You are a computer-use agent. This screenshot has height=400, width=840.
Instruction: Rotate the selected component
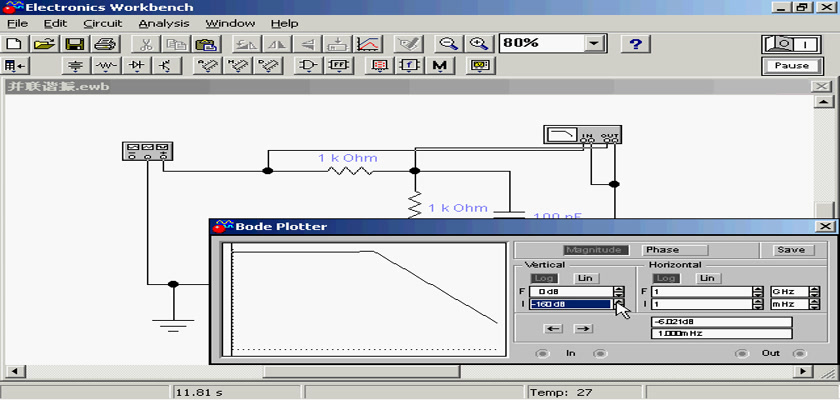(247, 44)
